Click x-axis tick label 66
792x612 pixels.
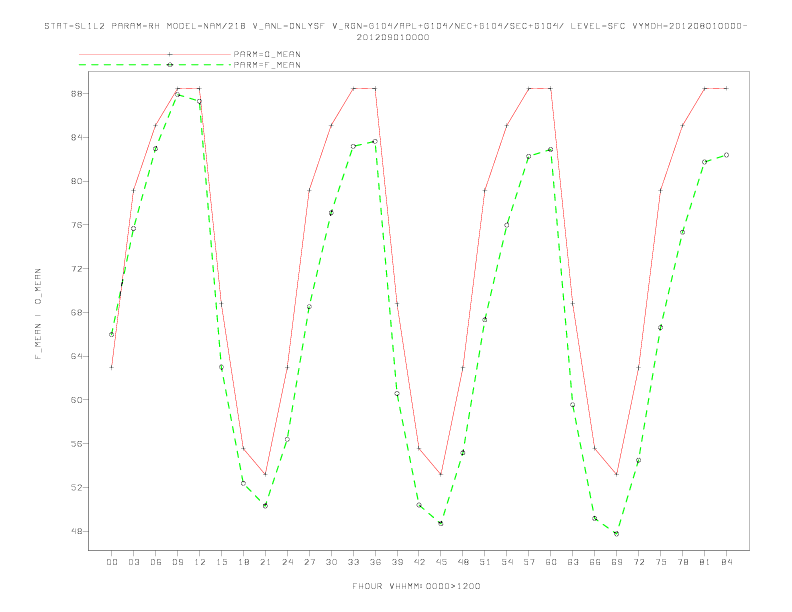tap(595, 562)
